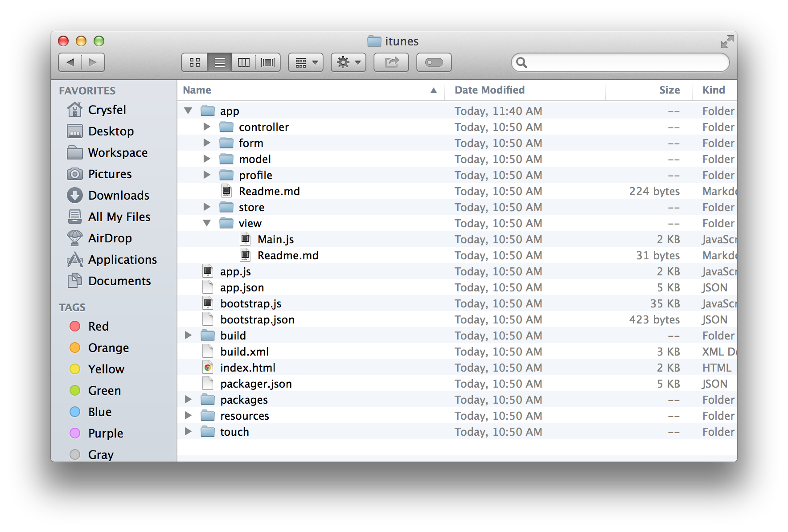Viewport: 788px width, 532px height.
Task: Open Downloads in the sidebar
Action: click(x=108, y=195)
